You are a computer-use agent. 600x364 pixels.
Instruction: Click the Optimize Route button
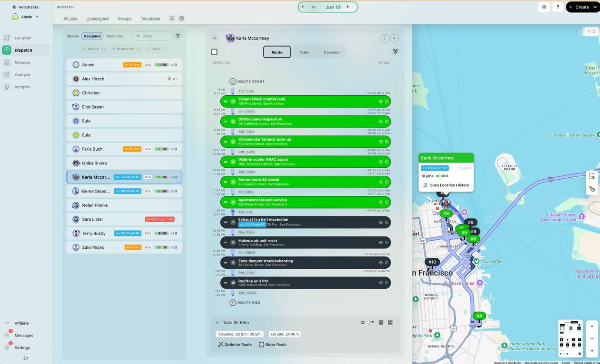tap(235, 345)
